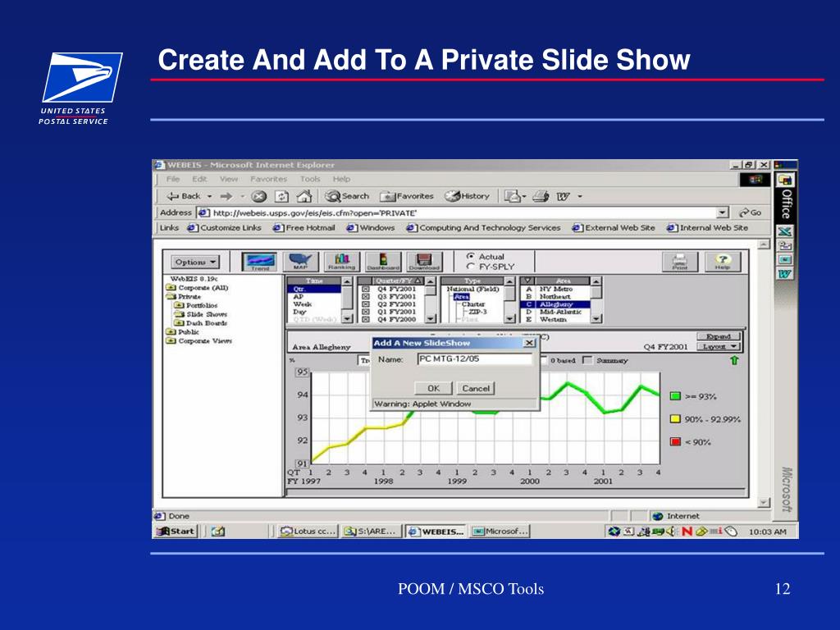Open the Help question mark icon
Viewport: 840px width, 630px height.
tap(722, 262)
